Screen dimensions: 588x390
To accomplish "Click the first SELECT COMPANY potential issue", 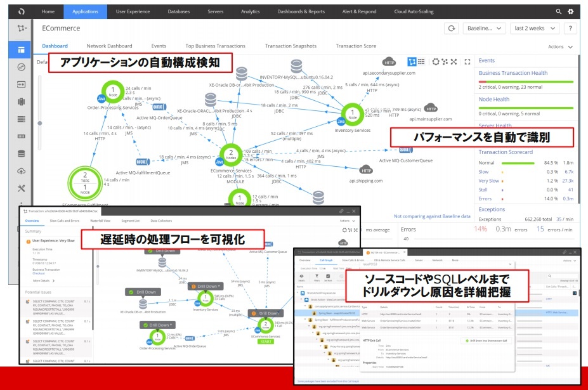I will click(55, 308).
